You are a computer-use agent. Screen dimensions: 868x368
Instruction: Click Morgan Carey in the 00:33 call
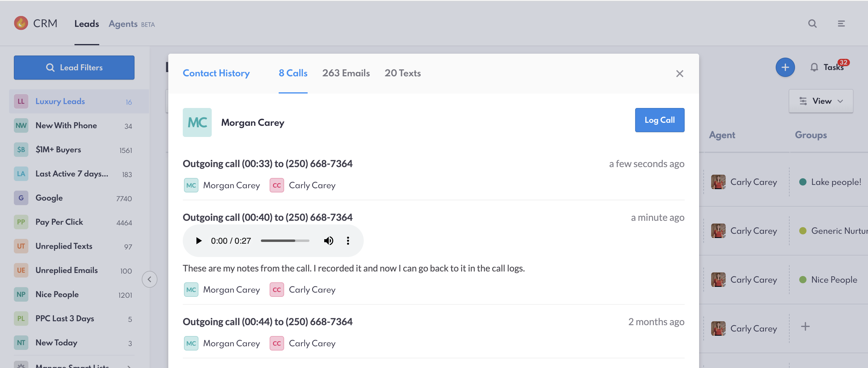click(222, 185)
